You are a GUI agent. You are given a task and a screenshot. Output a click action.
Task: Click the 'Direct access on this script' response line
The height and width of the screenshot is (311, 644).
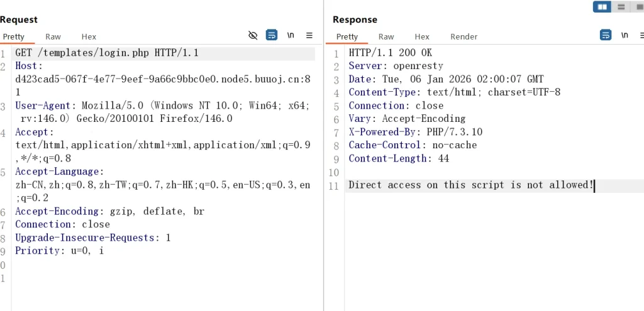tap(471, 185)
